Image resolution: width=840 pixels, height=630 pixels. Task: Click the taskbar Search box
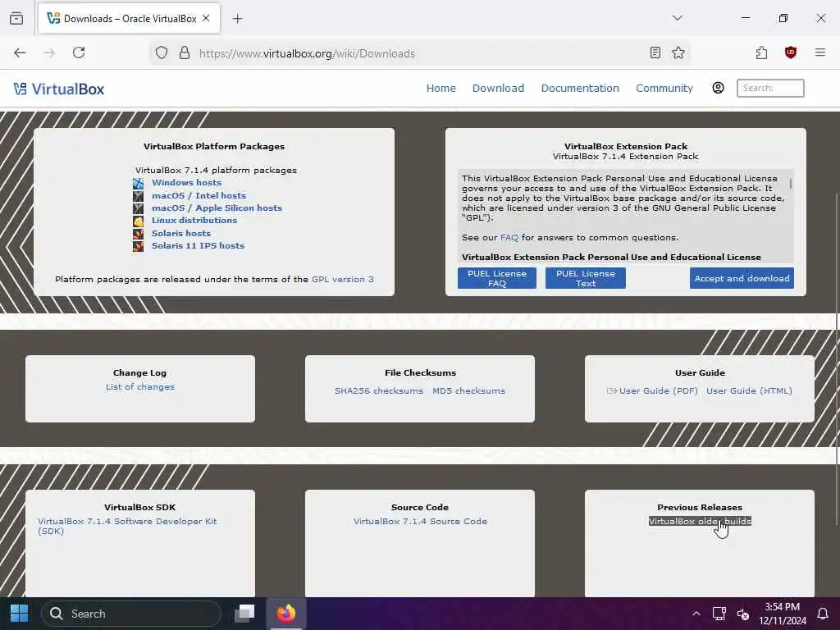(x=131, y=614)
